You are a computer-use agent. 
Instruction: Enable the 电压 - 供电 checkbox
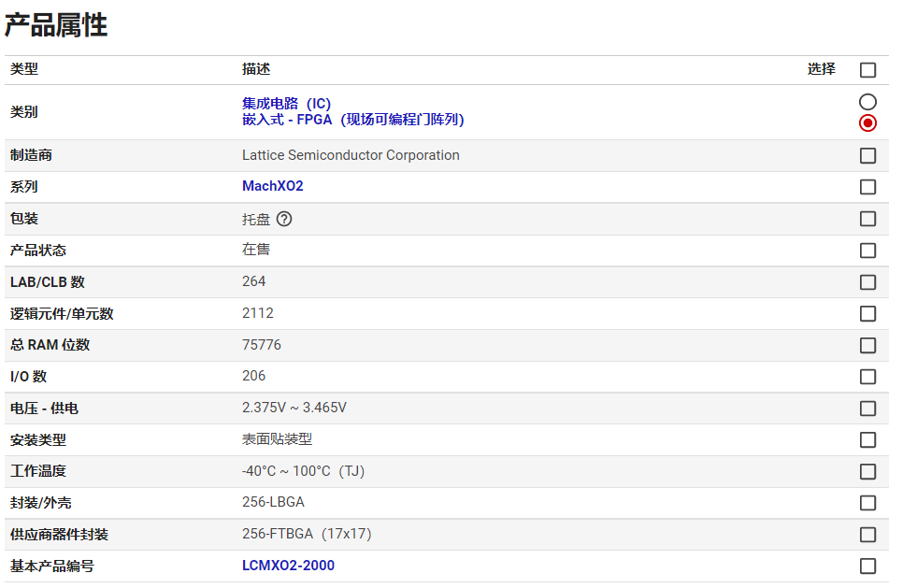[x=867, y=409]
